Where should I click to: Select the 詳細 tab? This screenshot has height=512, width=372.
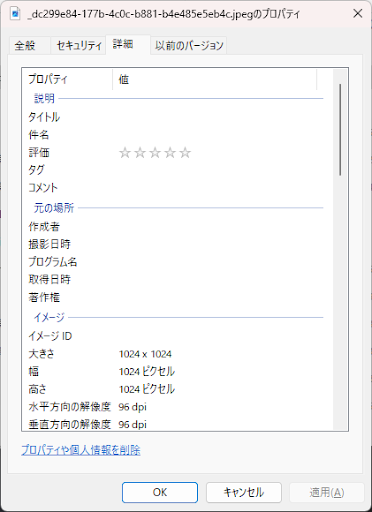point(128,44)
